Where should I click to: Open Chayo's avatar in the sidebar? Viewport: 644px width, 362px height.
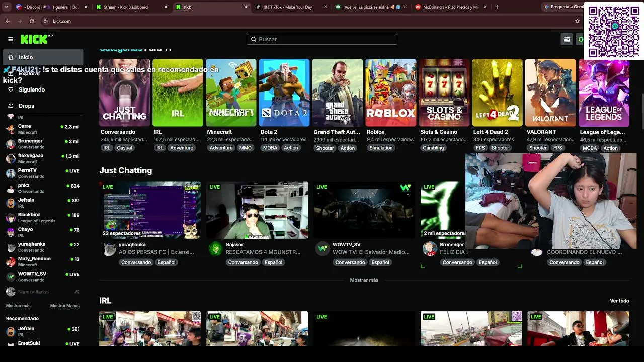[11, 232]
